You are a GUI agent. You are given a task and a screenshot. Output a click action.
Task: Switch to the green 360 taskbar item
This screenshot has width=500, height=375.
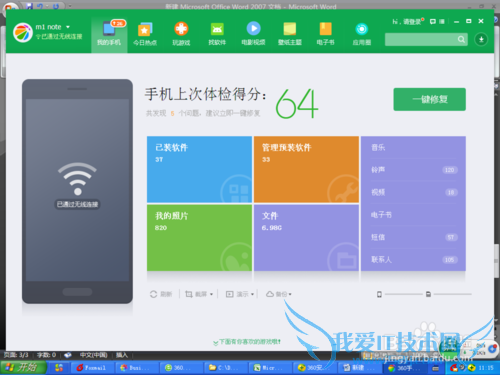[x=182, y=368]
